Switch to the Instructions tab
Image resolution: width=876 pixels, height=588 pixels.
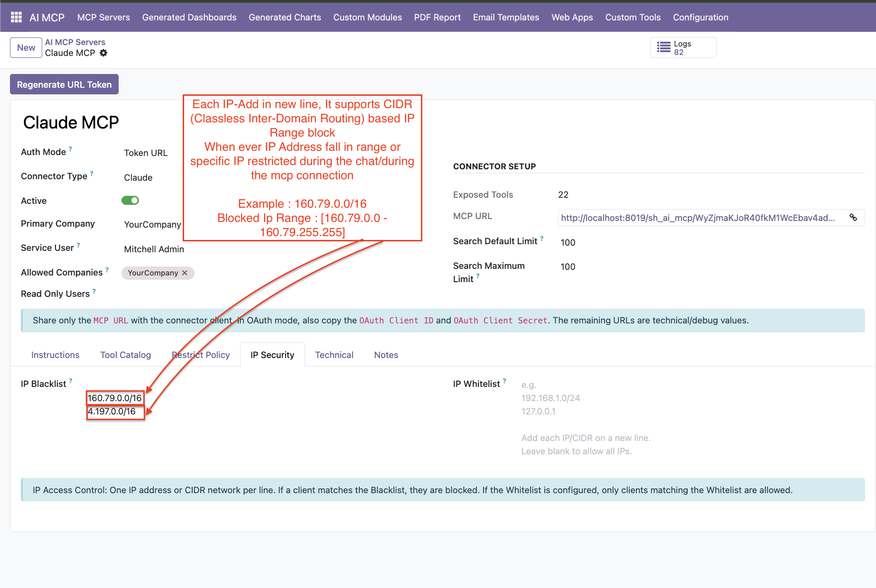[56, 355]
